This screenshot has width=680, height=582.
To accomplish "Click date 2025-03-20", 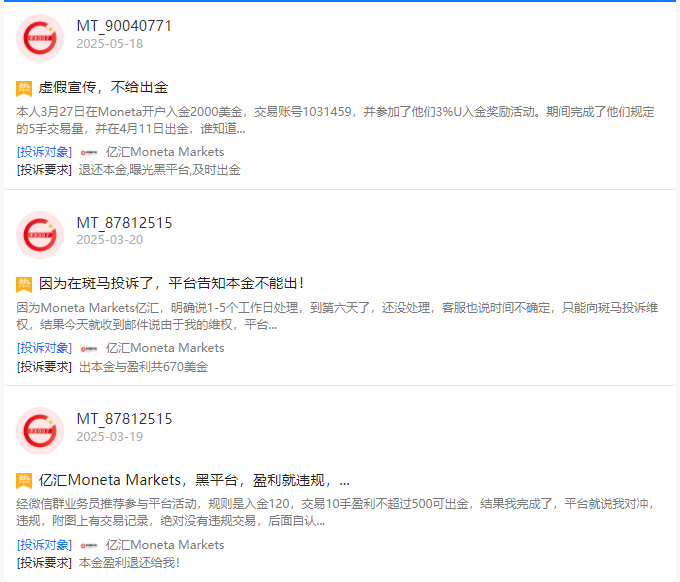I will (110, 240).
